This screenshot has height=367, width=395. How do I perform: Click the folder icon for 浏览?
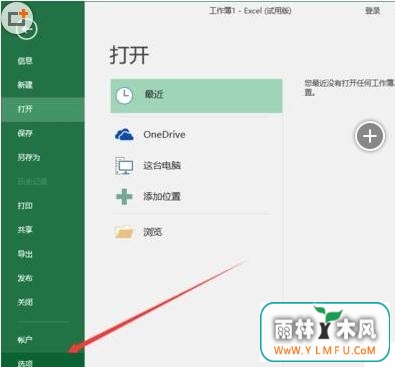tap(124, 232)
